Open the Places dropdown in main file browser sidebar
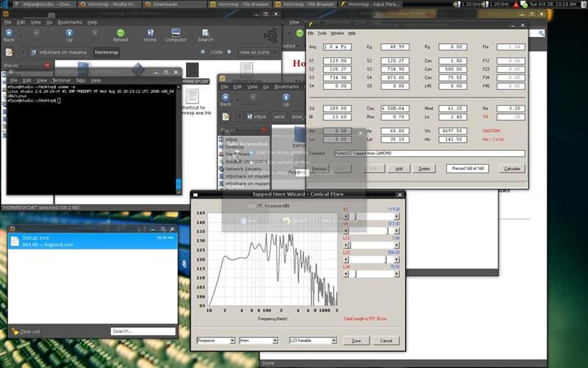Screen dimensions: 588x368 [13, 66]
